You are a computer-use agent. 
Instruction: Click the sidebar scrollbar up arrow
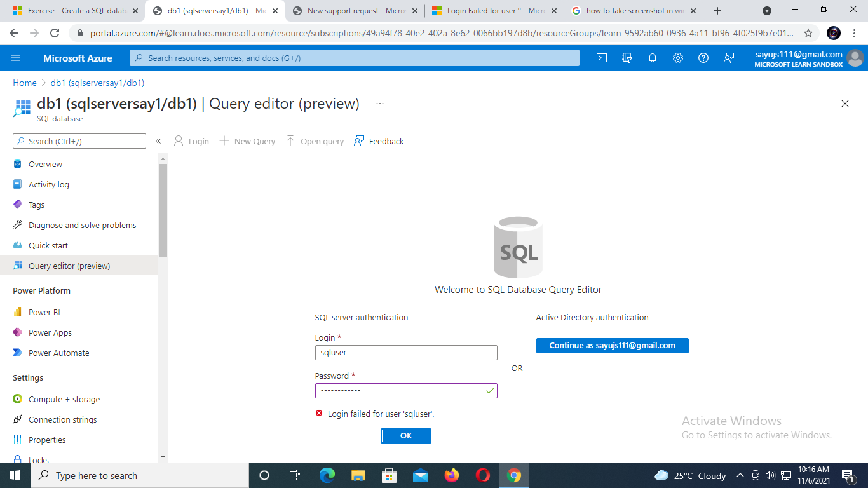coord(163,159)
